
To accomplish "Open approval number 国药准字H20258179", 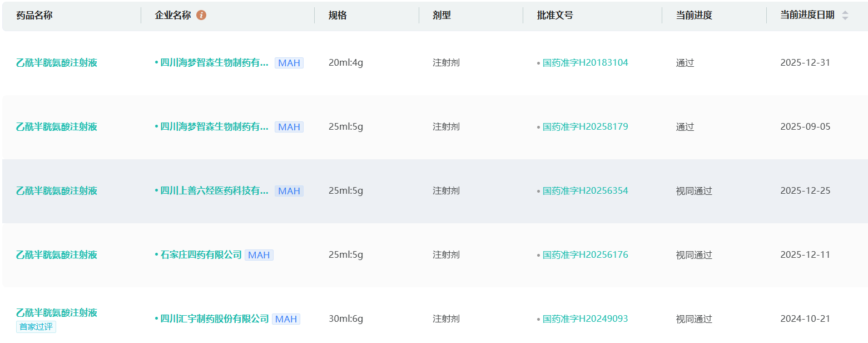I will (585, 127).
